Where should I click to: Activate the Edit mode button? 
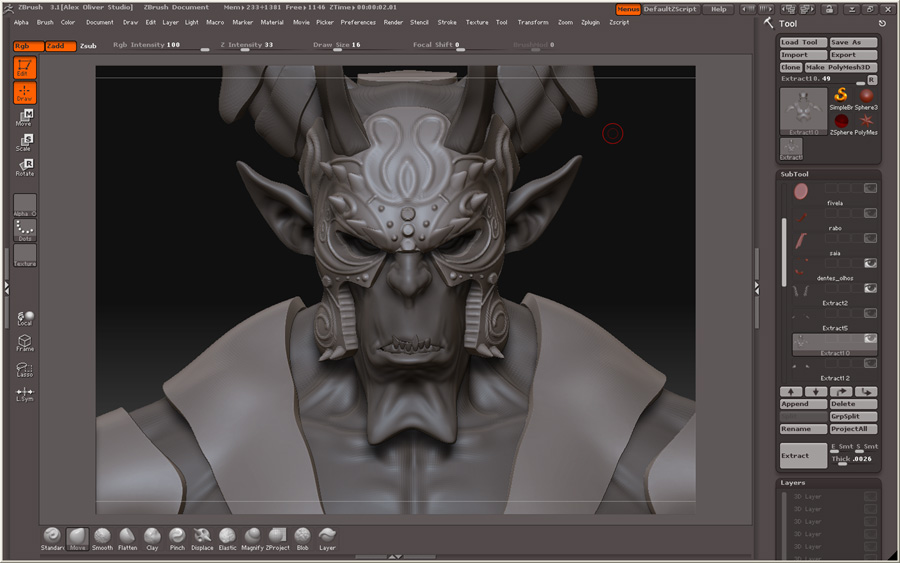coord(25,68)
